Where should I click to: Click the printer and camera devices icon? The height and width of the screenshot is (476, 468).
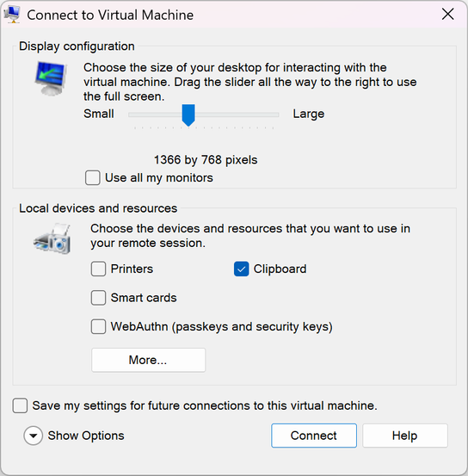coord(52,239)
